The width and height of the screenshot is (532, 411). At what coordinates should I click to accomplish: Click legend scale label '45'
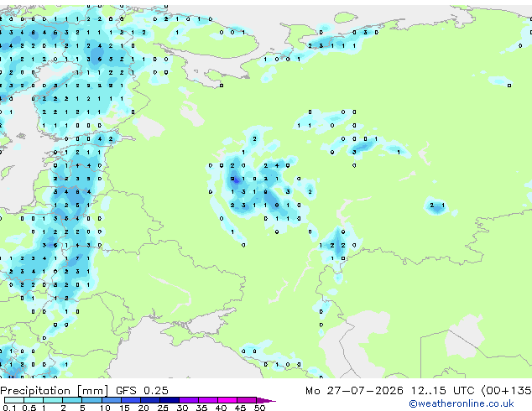click(x=241, y=408)
